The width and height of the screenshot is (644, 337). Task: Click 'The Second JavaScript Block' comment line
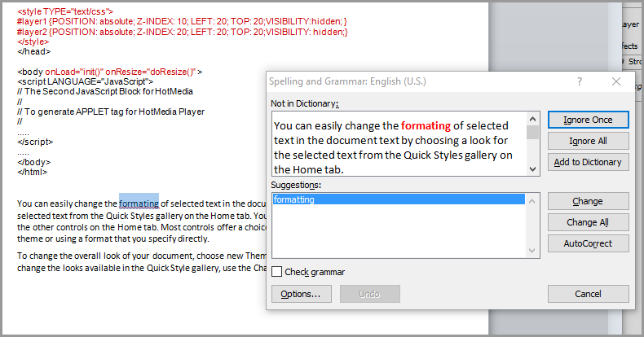pyautogui.click(x=104, y=91)
